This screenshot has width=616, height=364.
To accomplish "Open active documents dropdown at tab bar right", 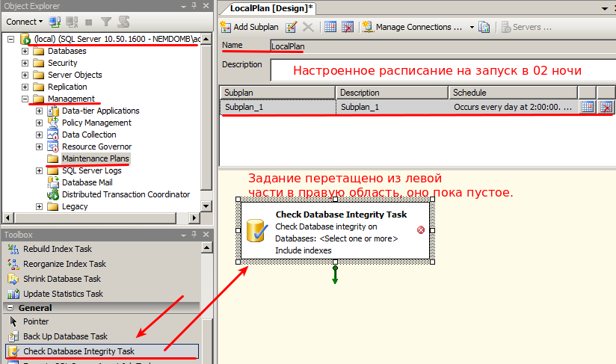I will point(605,8).
